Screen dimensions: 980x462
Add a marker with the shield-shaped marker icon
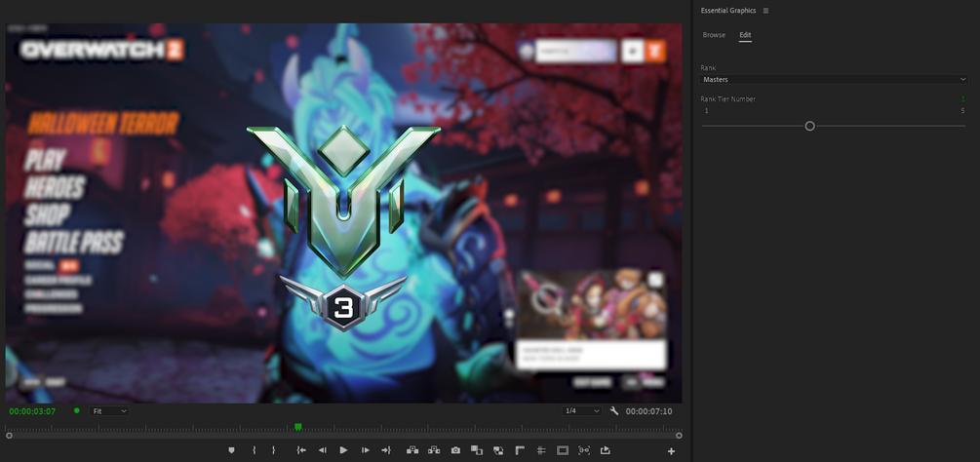point(231,450)
